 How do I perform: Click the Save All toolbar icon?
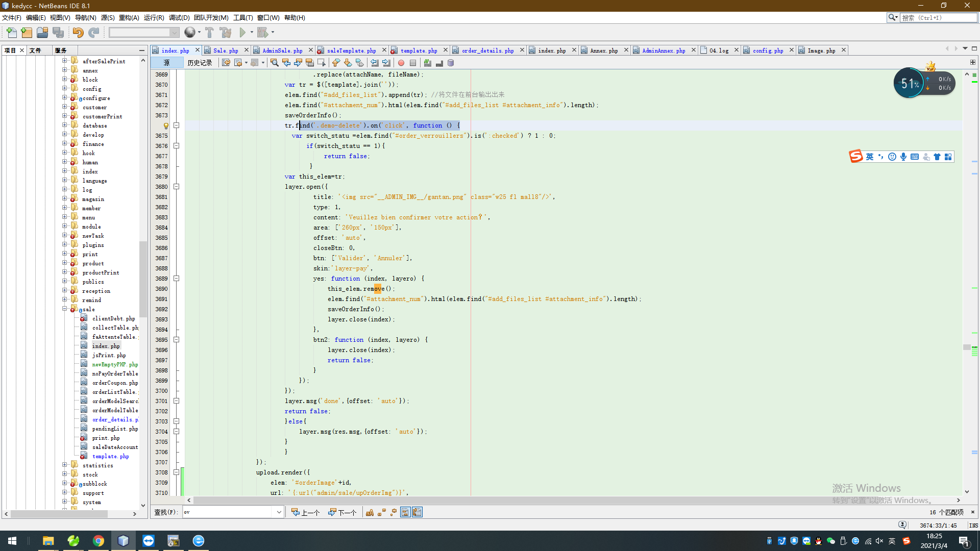tap(58, 33)
